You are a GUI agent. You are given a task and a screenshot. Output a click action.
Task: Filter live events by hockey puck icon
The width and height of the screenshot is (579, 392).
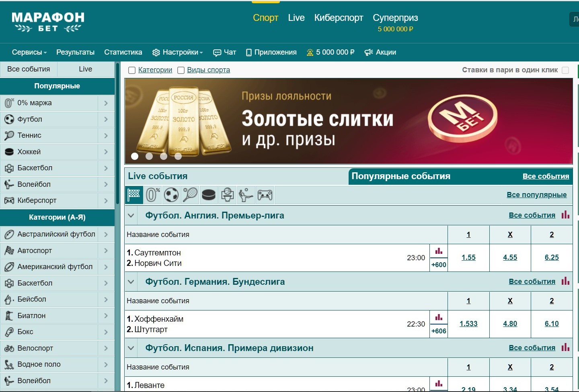click(x=209, y=195)
